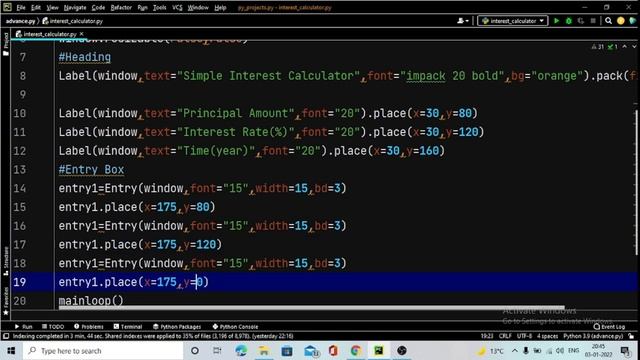
Task: Click the #Heading comment on line 7
Action: (x=84, y=57)
